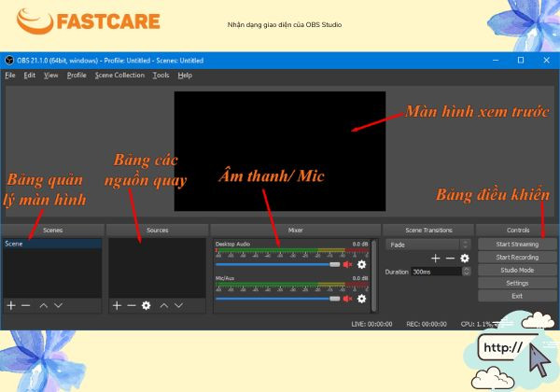Remove scene transition with minus icon

tap(450, 259)
